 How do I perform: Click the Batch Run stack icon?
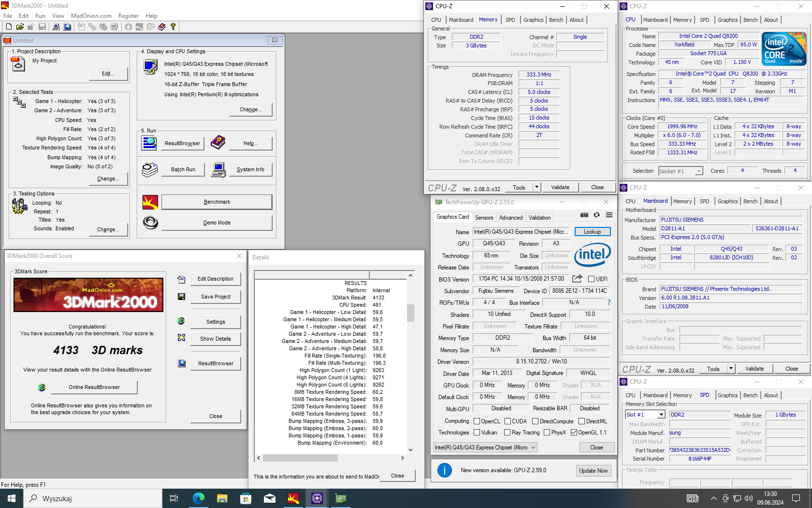(x=150, y=169)
